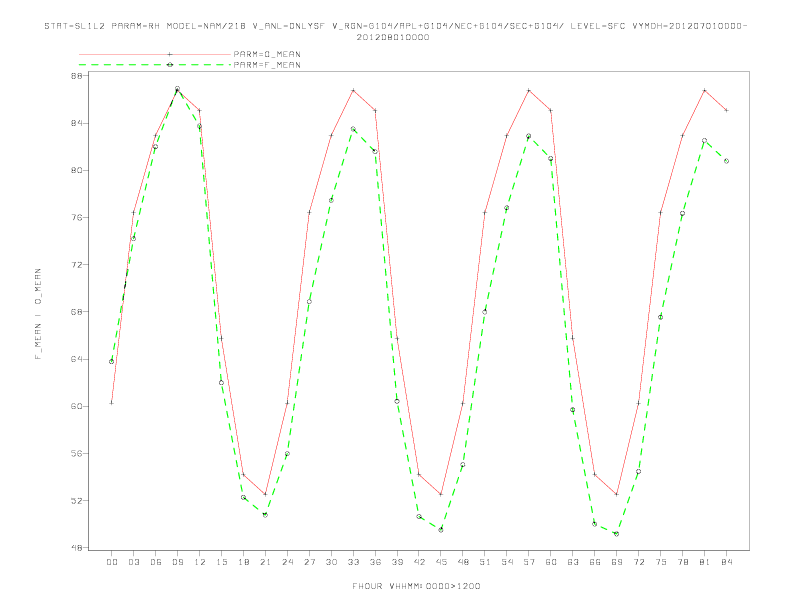This screenshot has width=792, height=612.
Task: Click x-axis tick label 63
Action: tap(573, 562)
